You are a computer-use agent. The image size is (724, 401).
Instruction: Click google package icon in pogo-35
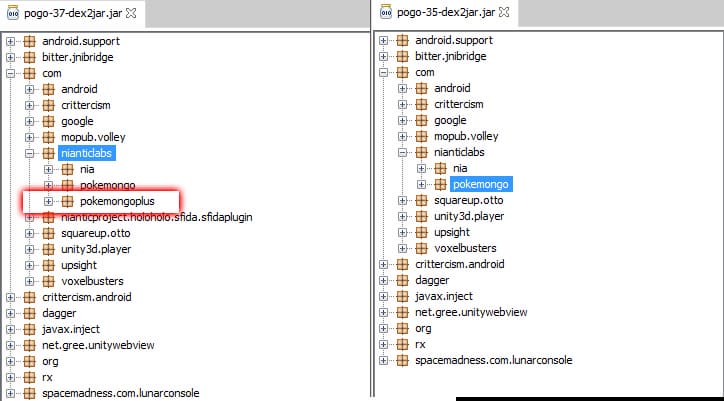click(x=422, y=121)
